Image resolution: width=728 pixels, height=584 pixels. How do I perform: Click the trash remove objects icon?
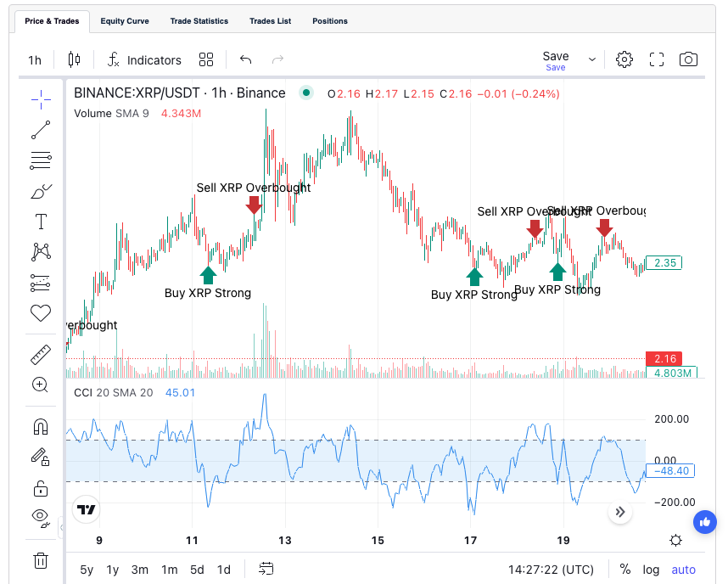click(41, 560)
